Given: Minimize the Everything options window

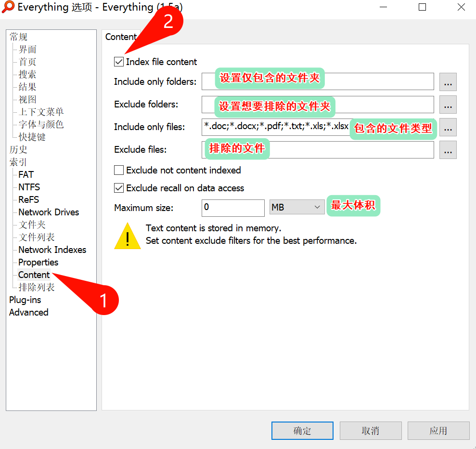Looking at the screenshot, I should (x=384, y=7).
